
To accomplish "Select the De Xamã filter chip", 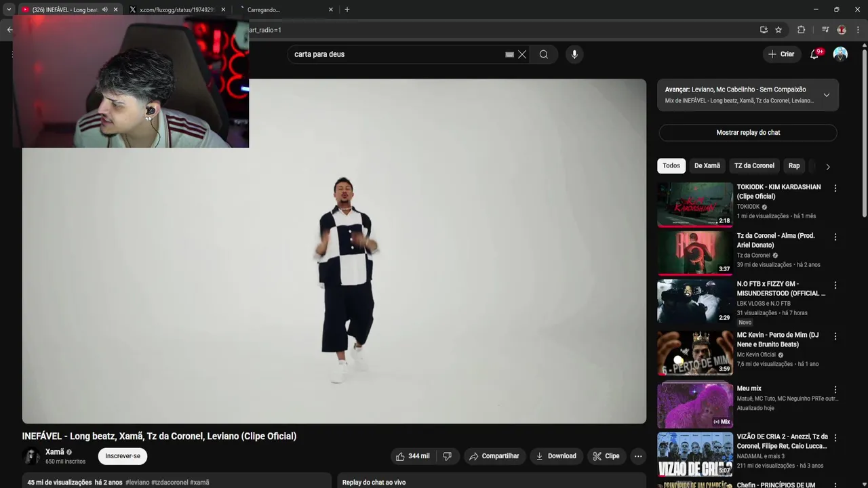I will (707, 165).
